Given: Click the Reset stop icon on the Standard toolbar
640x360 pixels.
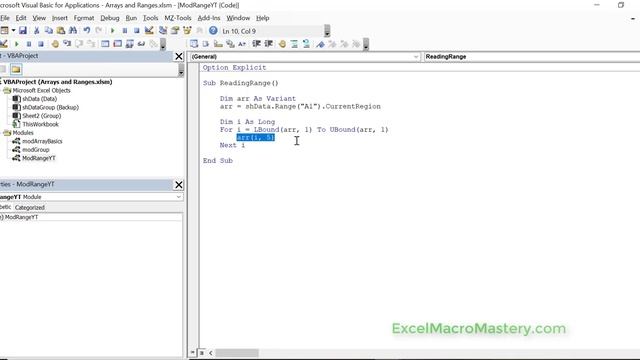Looking at the screenshot, I should coord(137,31).
